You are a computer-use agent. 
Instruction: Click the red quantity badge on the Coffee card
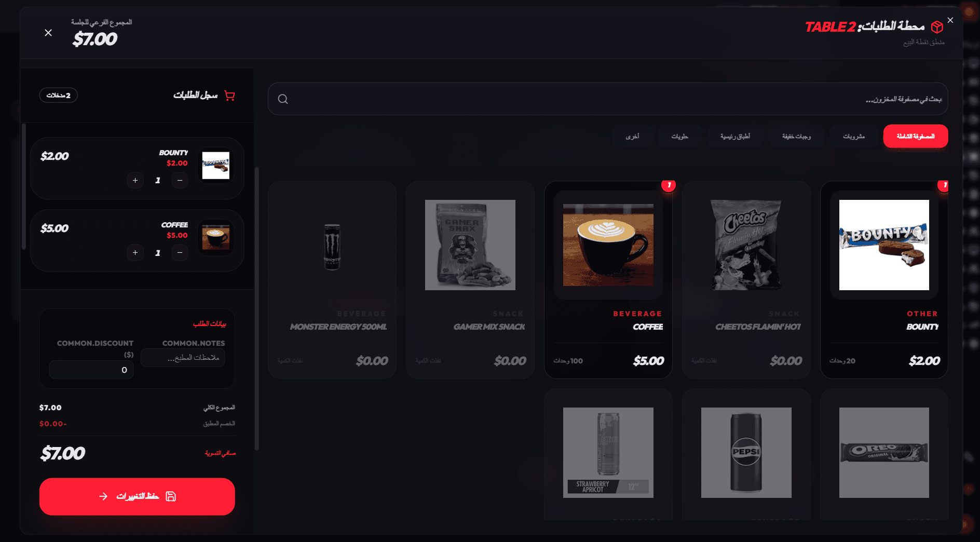pos(669,185)
